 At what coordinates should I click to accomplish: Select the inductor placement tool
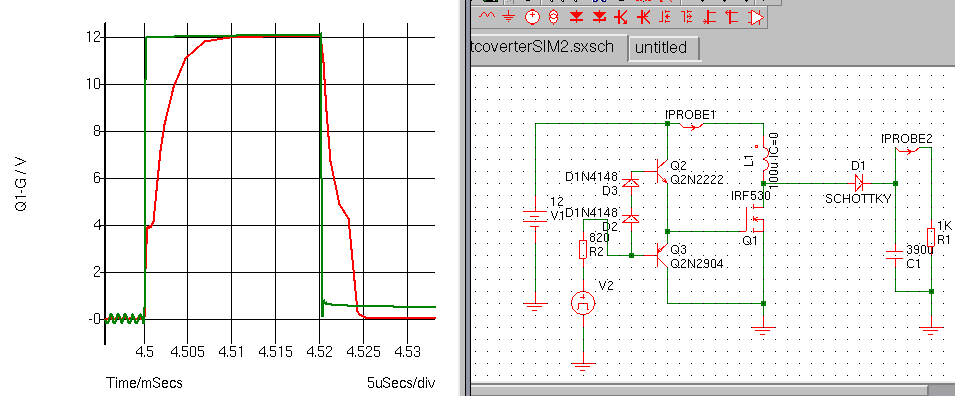(x=487, y=16)
